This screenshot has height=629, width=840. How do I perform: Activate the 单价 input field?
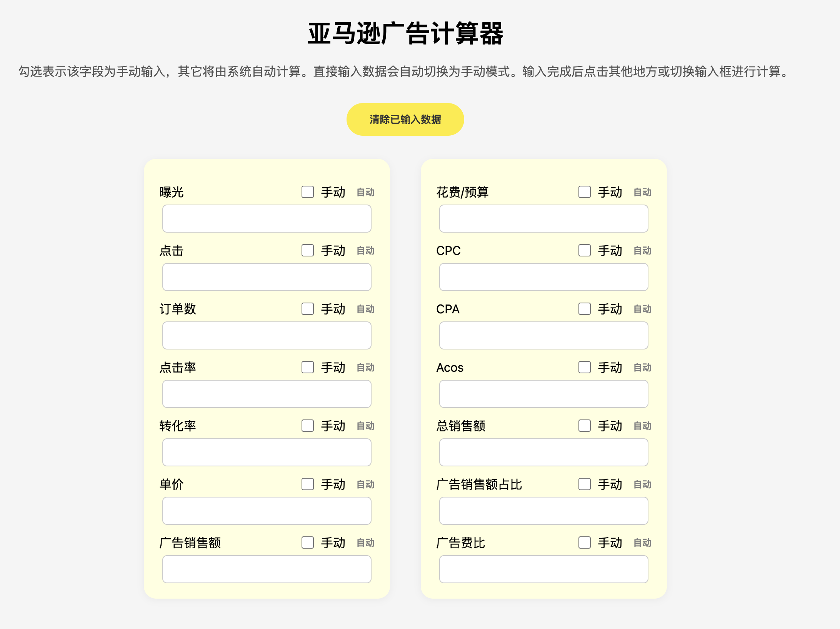[x=267, y=511]
